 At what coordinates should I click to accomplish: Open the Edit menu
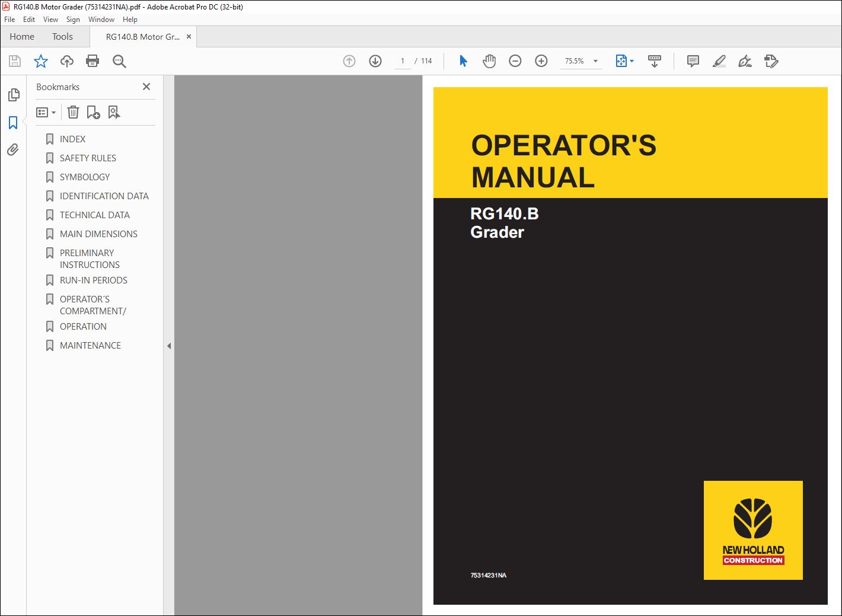29,20
